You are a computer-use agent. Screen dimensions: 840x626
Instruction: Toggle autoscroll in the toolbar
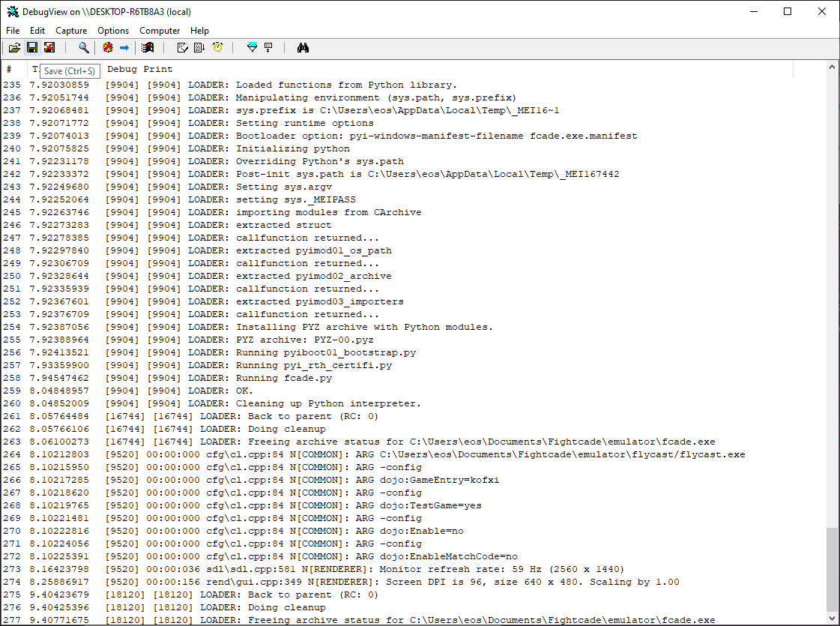pos(199,48)
